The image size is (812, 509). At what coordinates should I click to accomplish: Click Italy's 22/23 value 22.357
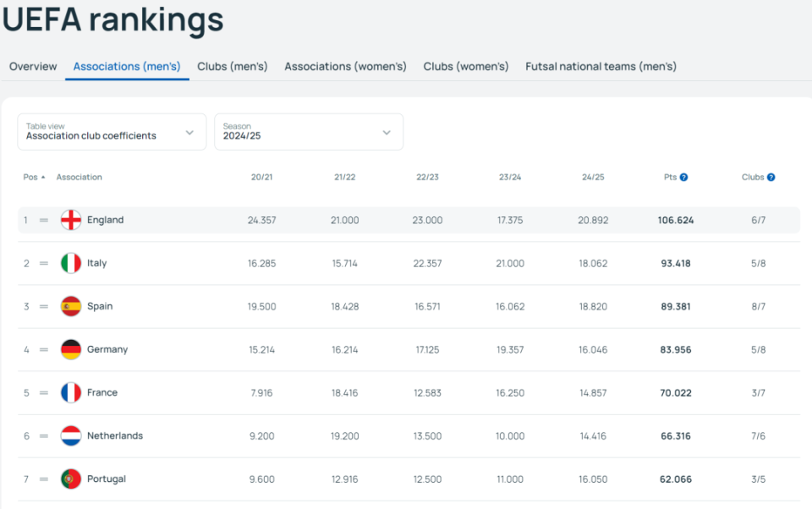pos(428,264)
